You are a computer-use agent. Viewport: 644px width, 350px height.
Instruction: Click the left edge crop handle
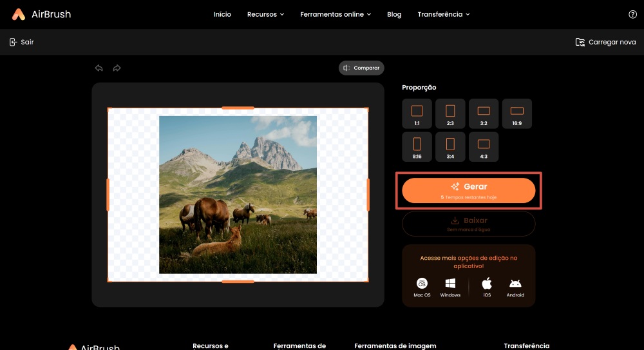pos(108,195)
